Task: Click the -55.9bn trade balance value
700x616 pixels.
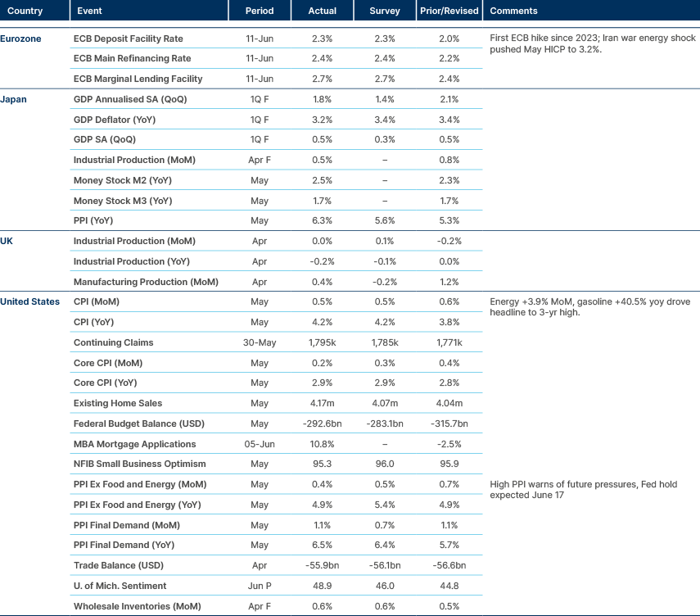Action: pyautogui.click(x=322, y=565)
